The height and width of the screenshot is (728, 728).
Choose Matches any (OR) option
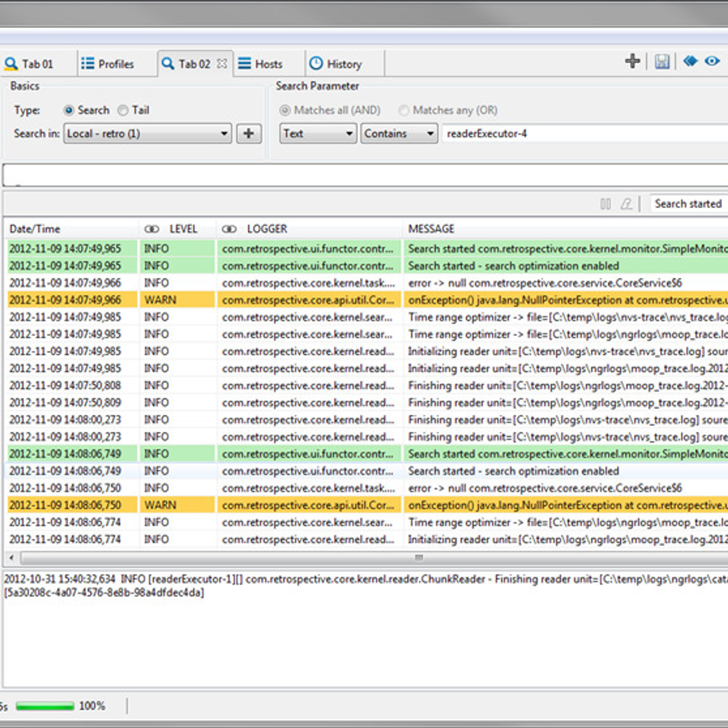403,110
